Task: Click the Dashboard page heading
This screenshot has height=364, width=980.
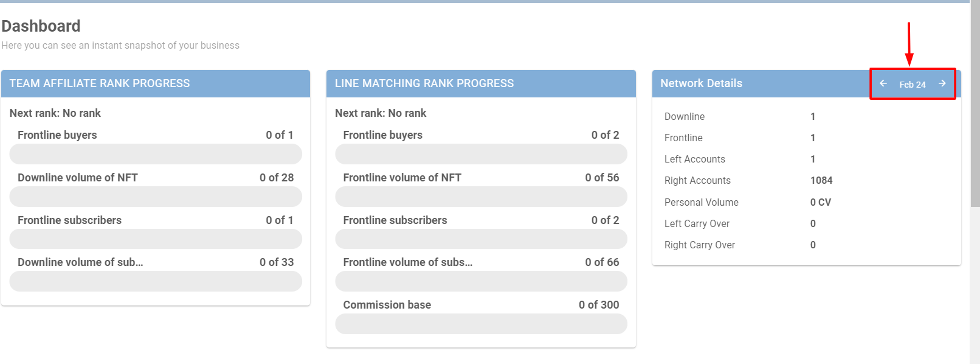Action: 41,26
